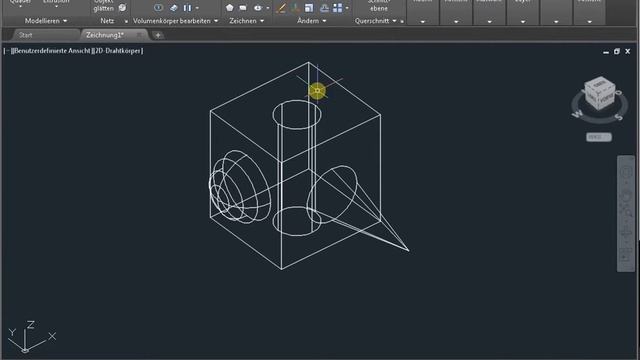Screen dimensions: 640x360
Task: Minimize the drawing viewport window
Action: 606,52
